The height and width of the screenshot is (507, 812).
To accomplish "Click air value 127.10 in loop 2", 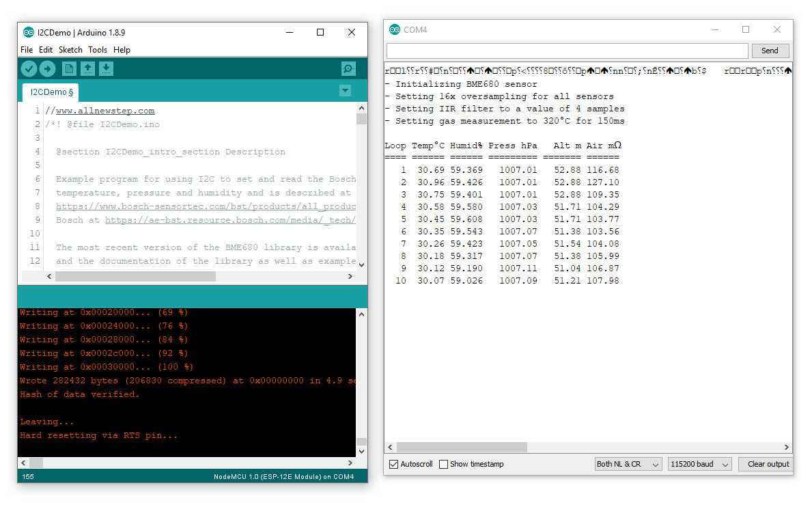I will pyautogui.click(x=603, y=182).
